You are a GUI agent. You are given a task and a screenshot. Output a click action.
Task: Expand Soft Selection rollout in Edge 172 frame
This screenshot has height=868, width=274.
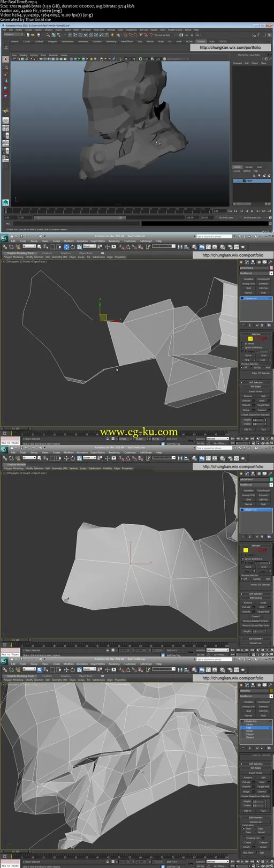256,382
